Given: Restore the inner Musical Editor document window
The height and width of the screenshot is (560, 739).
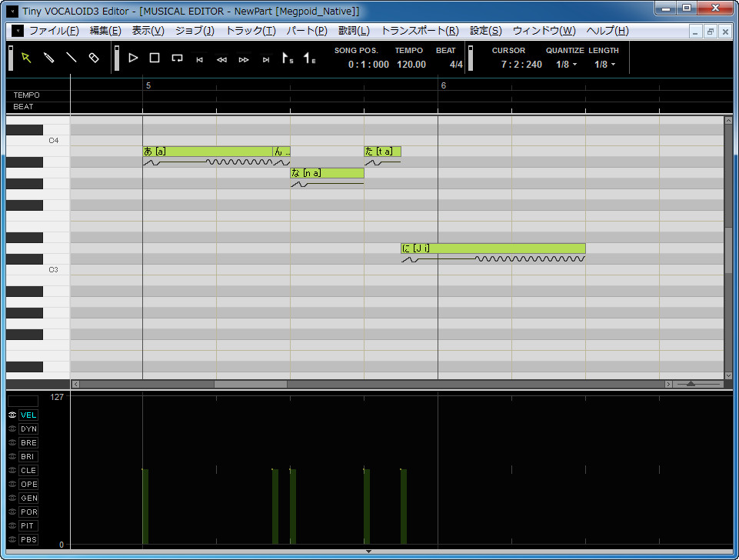Looking at the screenshot, I should point(711,32).
